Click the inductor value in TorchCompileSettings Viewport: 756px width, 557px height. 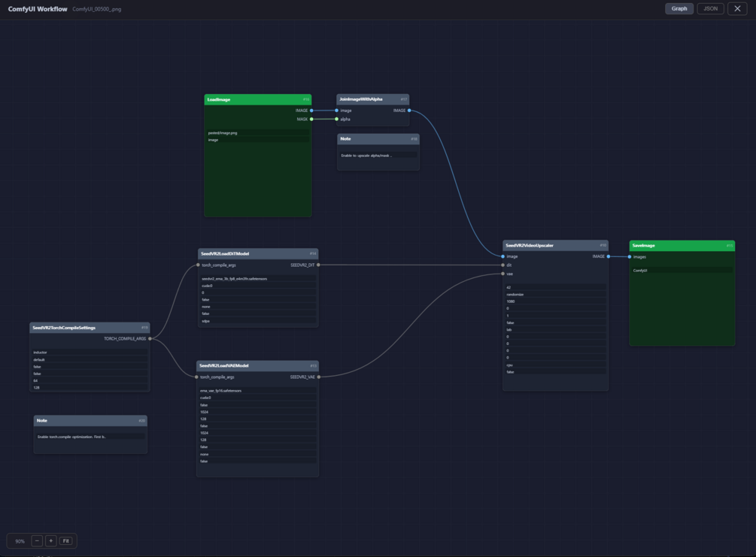coord(90,353)
